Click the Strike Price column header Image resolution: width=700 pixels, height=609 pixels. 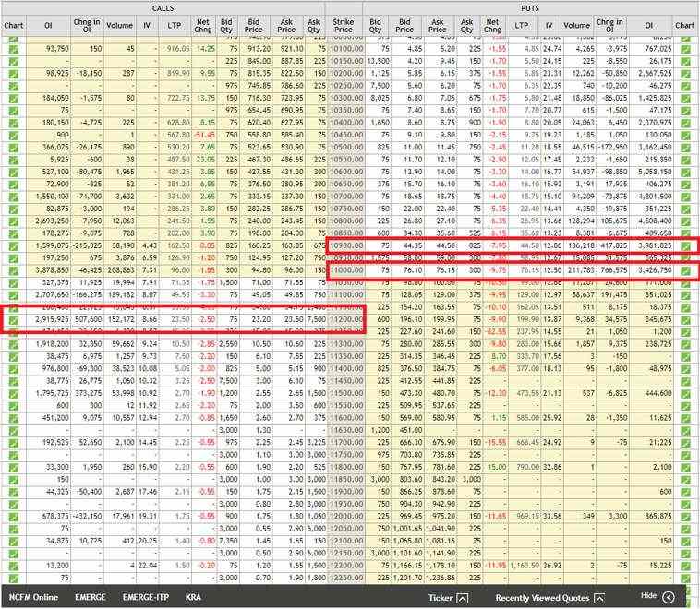point(344,26)
